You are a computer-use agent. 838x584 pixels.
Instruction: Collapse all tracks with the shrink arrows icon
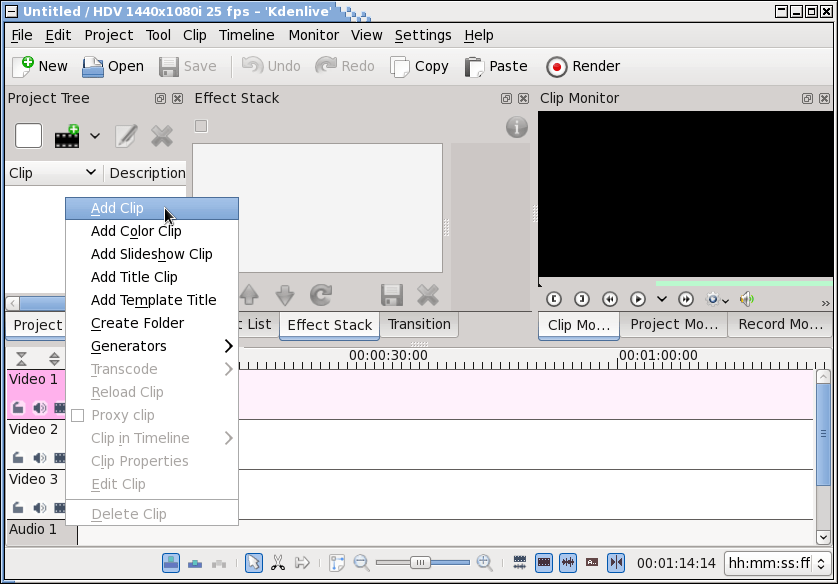pos(21,358)
